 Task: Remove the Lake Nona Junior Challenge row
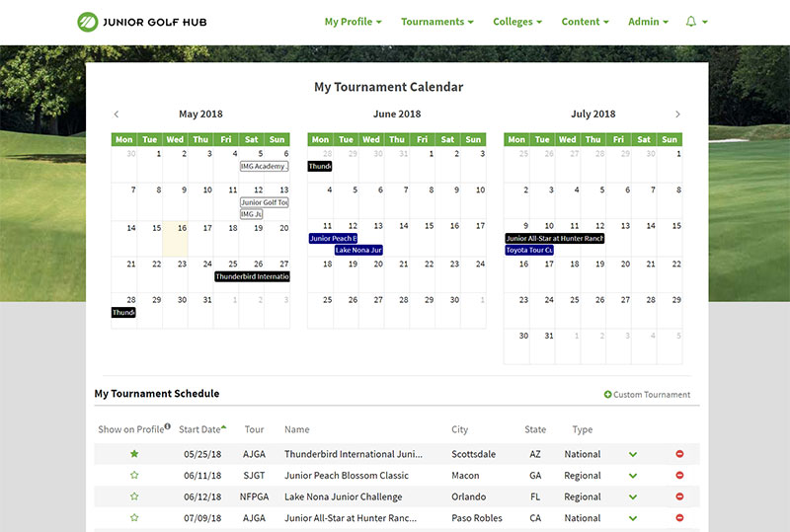[679, 497]
